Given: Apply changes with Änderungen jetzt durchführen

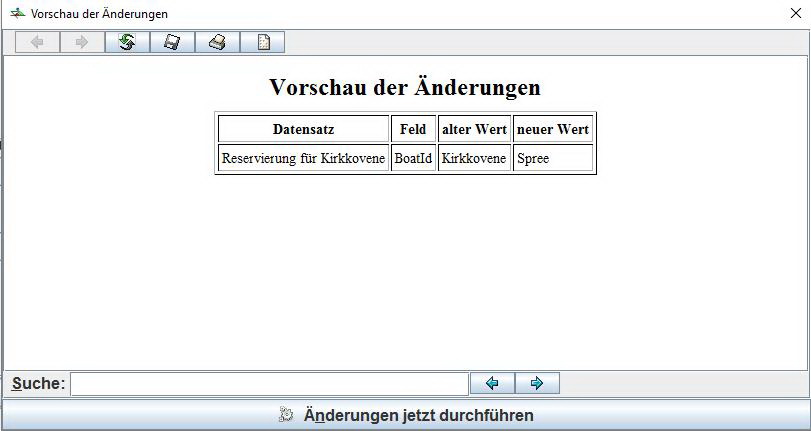Looking at the screenshot, I should click(x=406, y=415).
